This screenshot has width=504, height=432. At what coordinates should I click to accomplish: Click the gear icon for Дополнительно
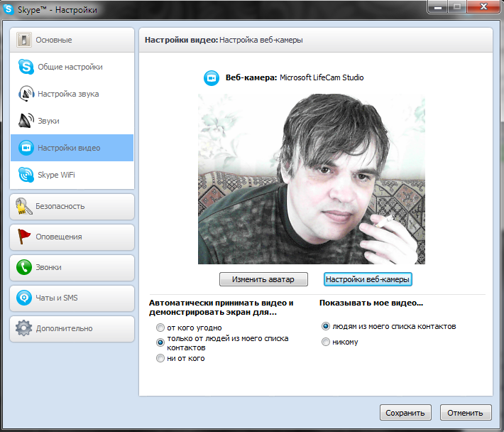24,328
